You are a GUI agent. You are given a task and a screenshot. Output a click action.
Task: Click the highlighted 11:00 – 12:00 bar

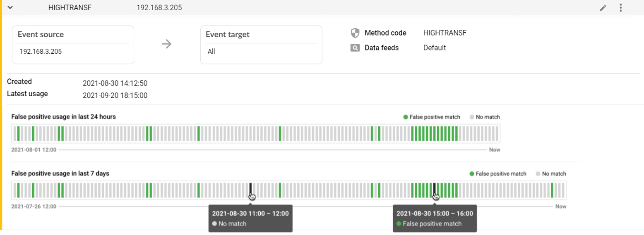click(x=250, y=190)
